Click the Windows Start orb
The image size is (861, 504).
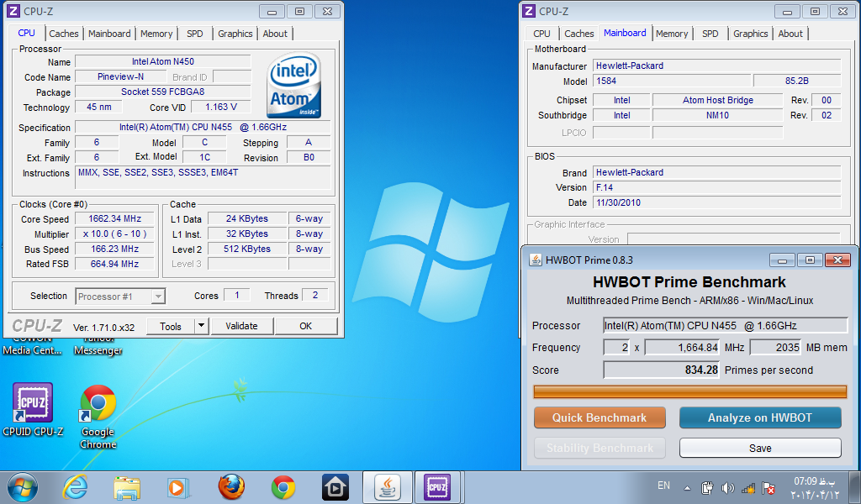(23, 487)
